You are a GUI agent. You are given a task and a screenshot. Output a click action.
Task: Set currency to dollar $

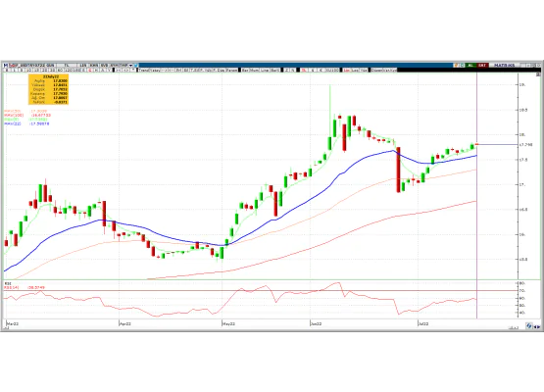[x=313, y=70]
